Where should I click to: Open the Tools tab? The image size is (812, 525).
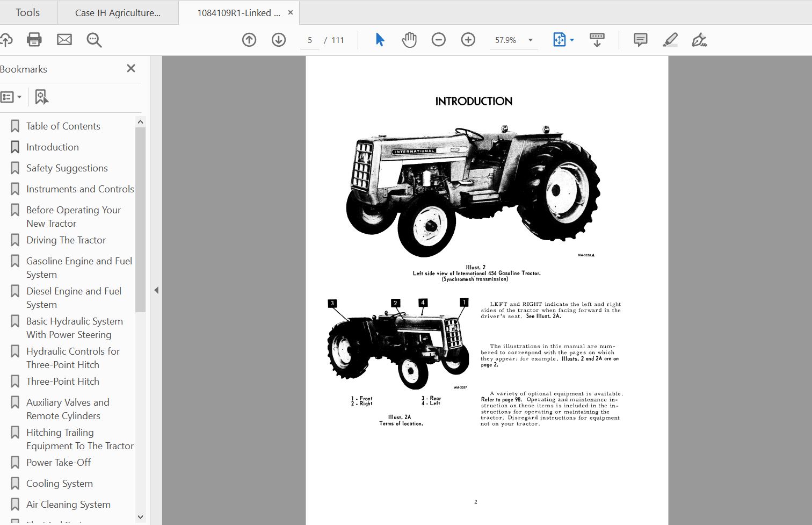27,12
